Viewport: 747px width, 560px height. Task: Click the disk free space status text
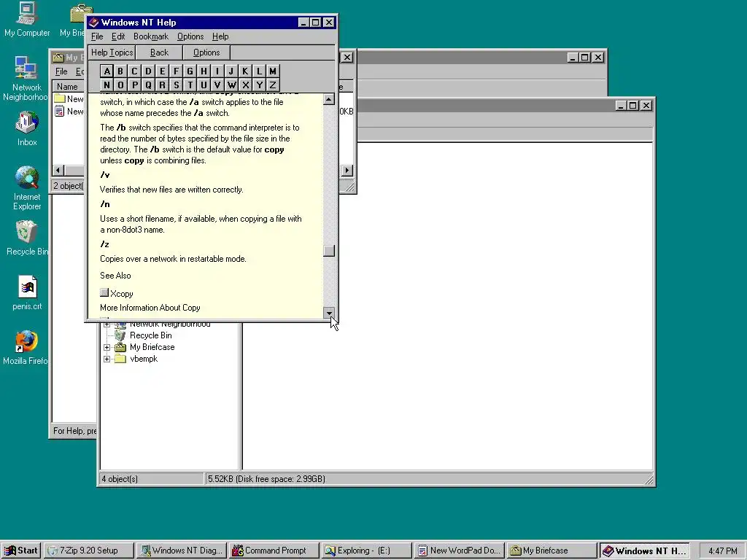click(x=266, y=478)
